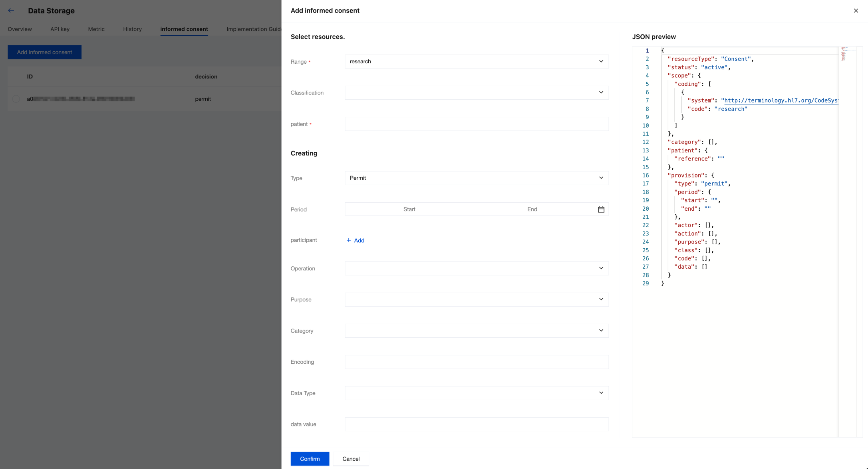Expand the Operation dropdown
The width and height of the screenshot is (868, 469).
477,268
